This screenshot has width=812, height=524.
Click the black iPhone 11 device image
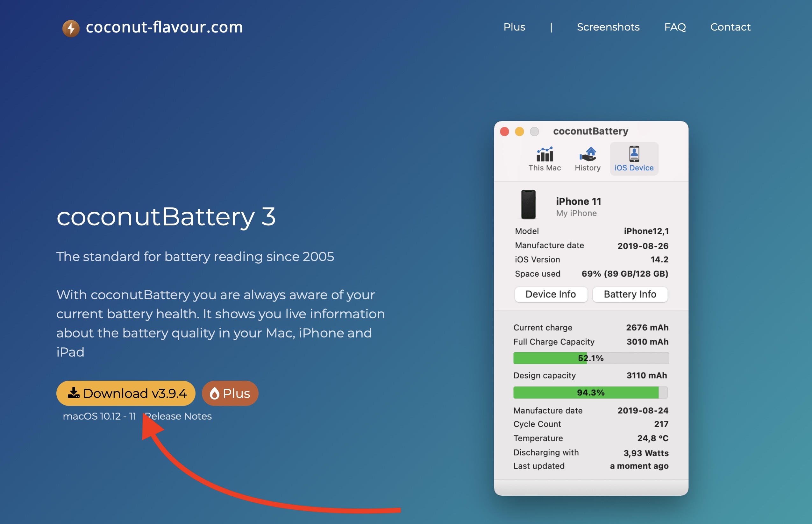click(529, 204)
